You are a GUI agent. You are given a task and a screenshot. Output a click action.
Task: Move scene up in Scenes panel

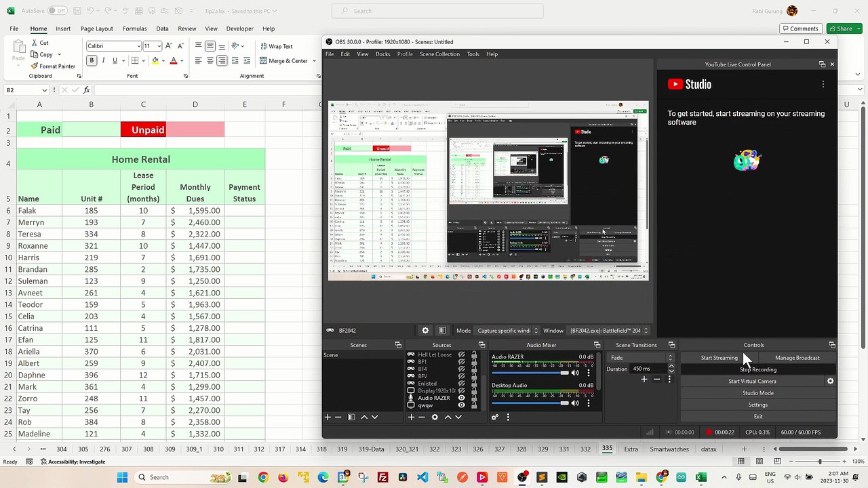coord(363,417)
